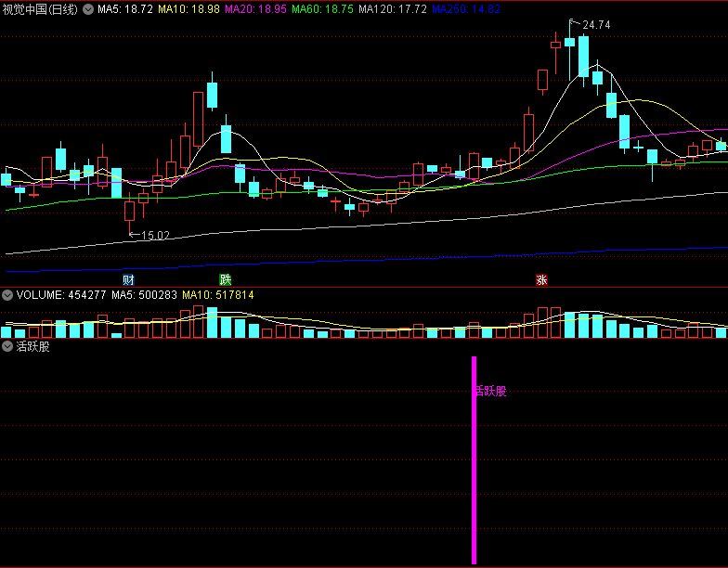Click the 24.74 high price label
The width and height of the screenshot is (728, 568).
[596, 25]
